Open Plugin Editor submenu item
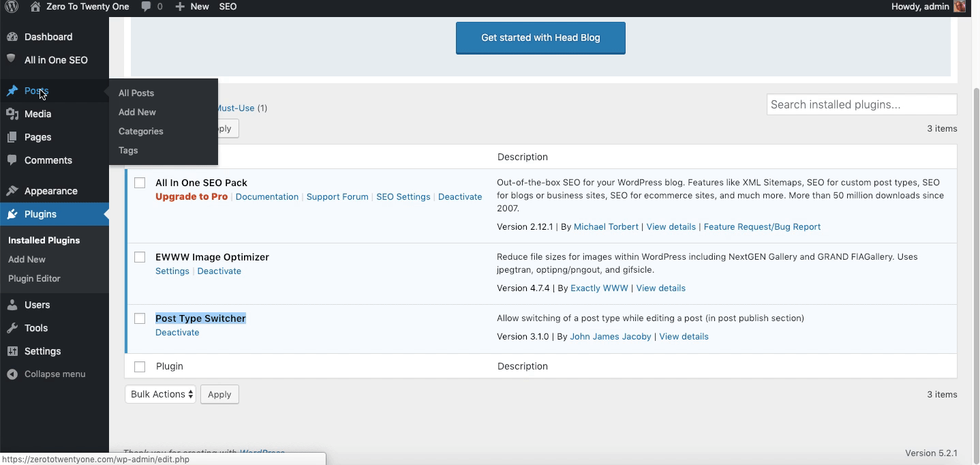This screenshot has height=465, width=980. pyautogui.click(x=34, y=278)
